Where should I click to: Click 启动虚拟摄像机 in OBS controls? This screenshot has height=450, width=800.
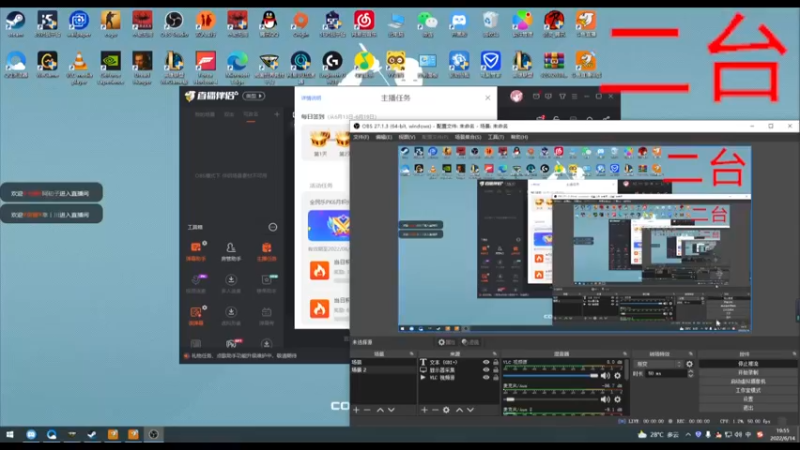[747, 381]
